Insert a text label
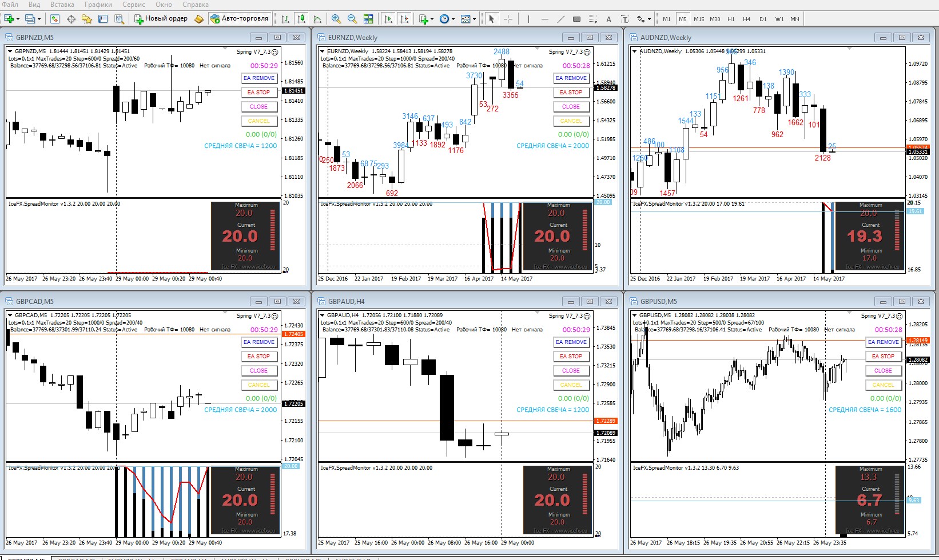This screenshot has width=939, height=560. (624, 19)
